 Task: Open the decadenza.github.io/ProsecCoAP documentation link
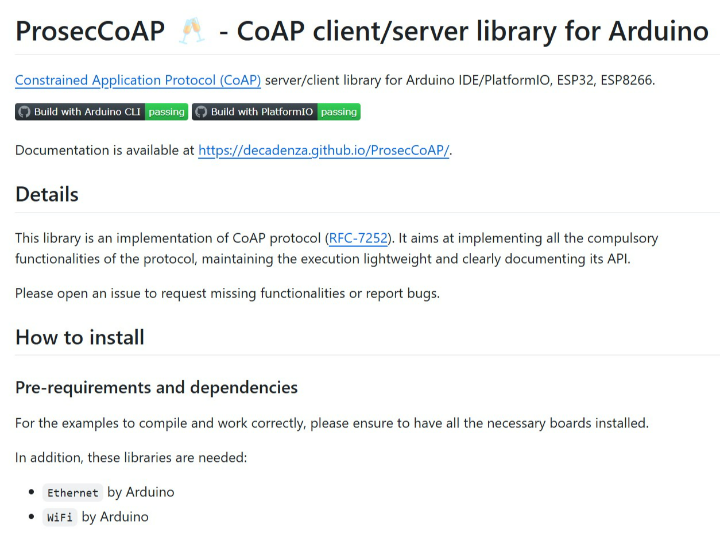click(x=324, y=150)
